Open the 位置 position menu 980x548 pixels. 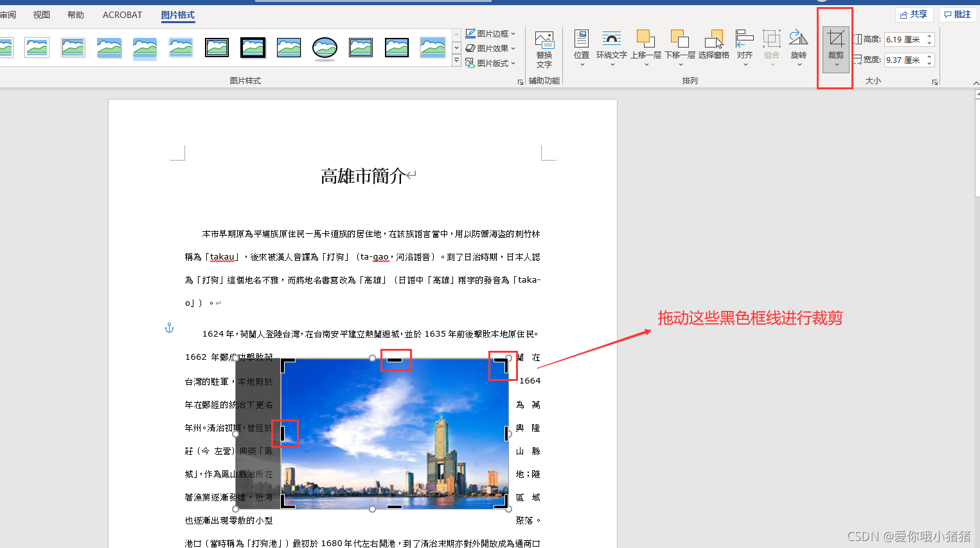(x=582, y=48)
